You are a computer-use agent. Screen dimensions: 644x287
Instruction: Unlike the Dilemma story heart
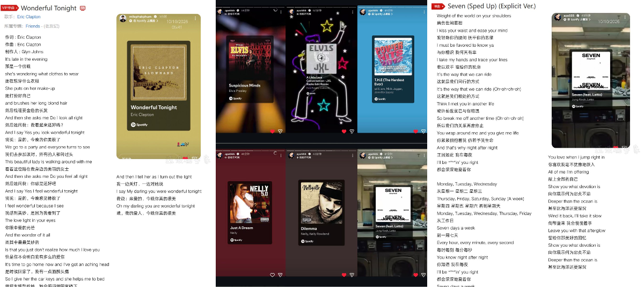pos(345,275)
